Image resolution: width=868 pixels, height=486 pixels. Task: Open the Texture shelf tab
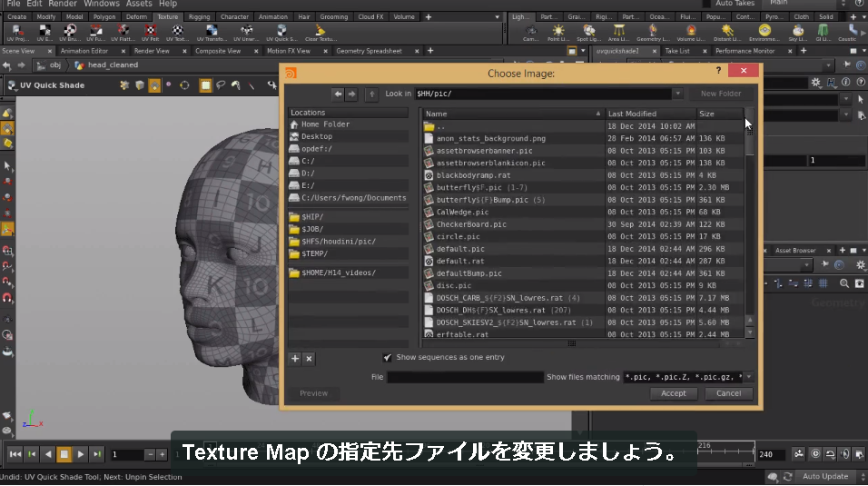pos(168,16)
